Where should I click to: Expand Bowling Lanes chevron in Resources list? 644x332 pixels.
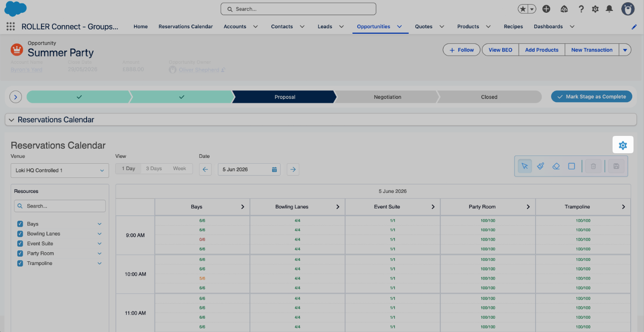(x=99, y=234)
